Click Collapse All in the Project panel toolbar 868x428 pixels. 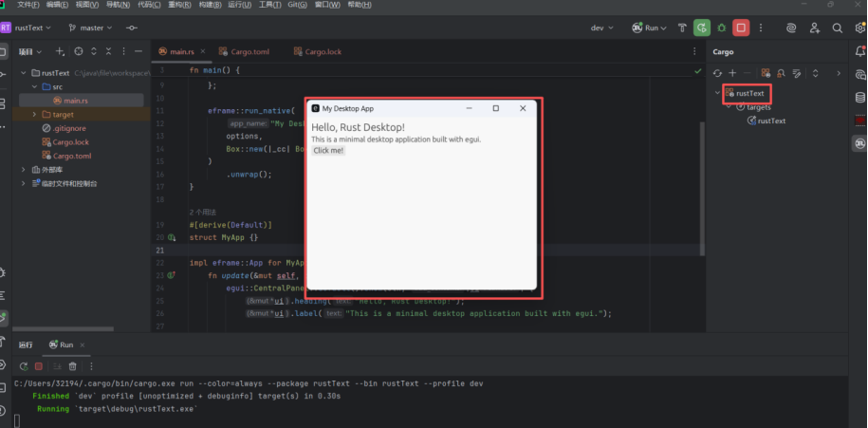(108, 51)
